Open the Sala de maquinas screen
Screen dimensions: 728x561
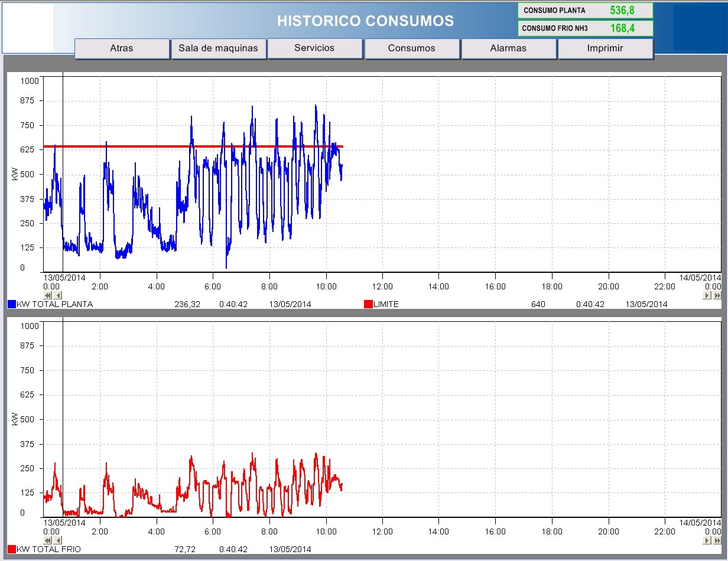tap(218, 48)
